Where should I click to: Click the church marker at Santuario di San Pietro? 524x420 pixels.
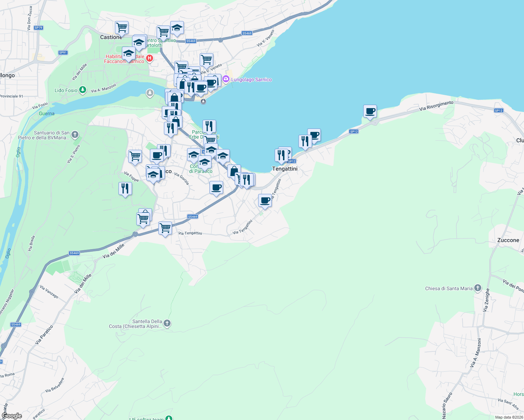[75, 135]
